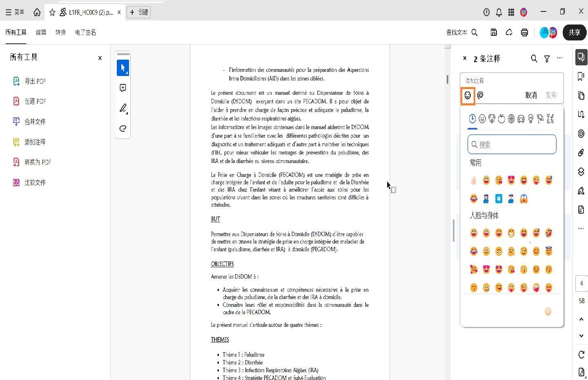
Task: Insert the blue hash symbol emoji
Action: (x=499, y=199)
